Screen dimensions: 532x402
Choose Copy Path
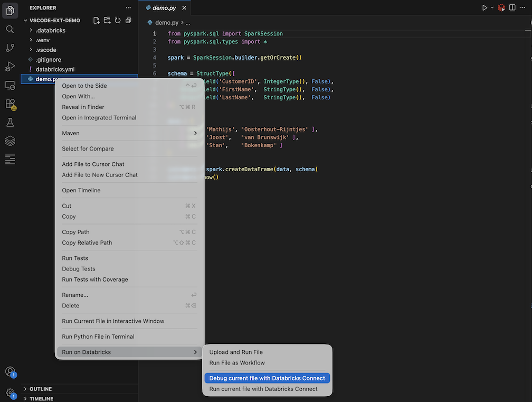coord(129,232)
